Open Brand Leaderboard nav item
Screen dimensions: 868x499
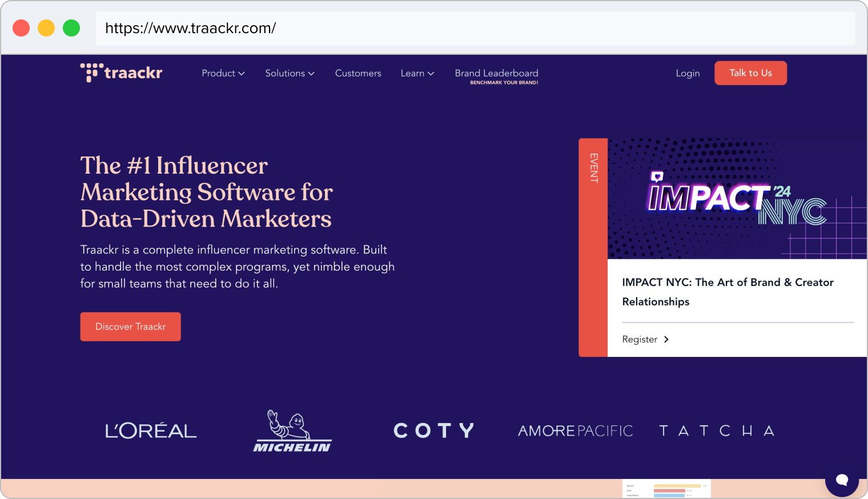[x=496, y=73]
